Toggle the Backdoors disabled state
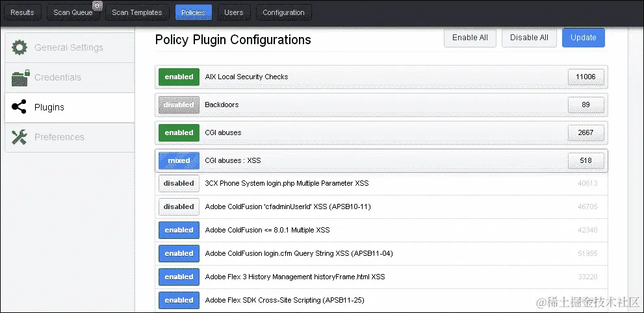The image size is (644, 313). [x=179, y=105]
